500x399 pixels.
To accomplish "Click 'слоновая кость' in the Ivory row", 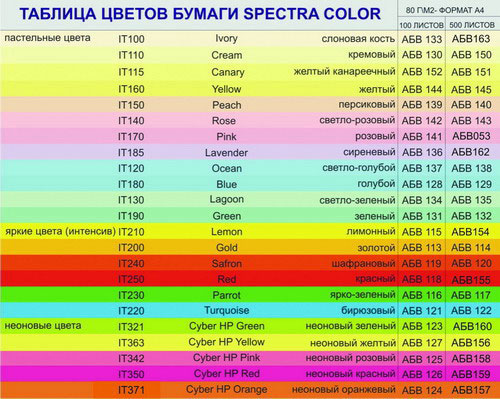I will [x=358, y=39].
